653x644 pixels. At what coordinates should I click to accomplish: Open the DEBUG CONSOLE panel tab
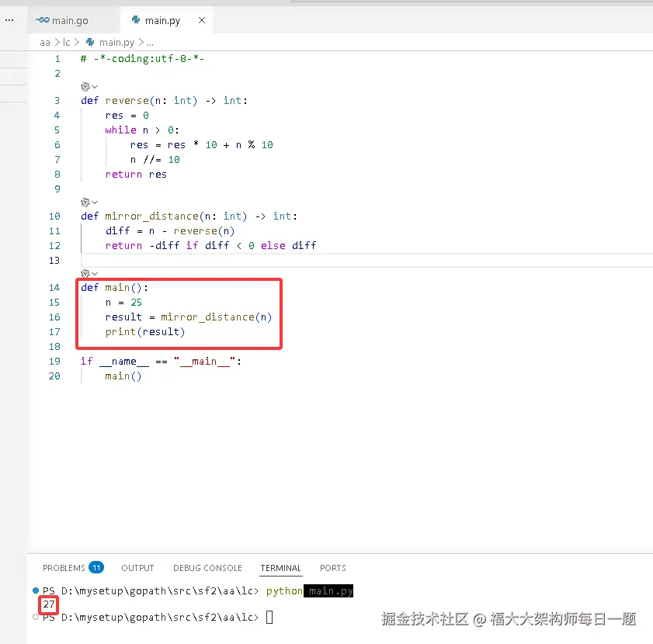[x=207, y=568]
